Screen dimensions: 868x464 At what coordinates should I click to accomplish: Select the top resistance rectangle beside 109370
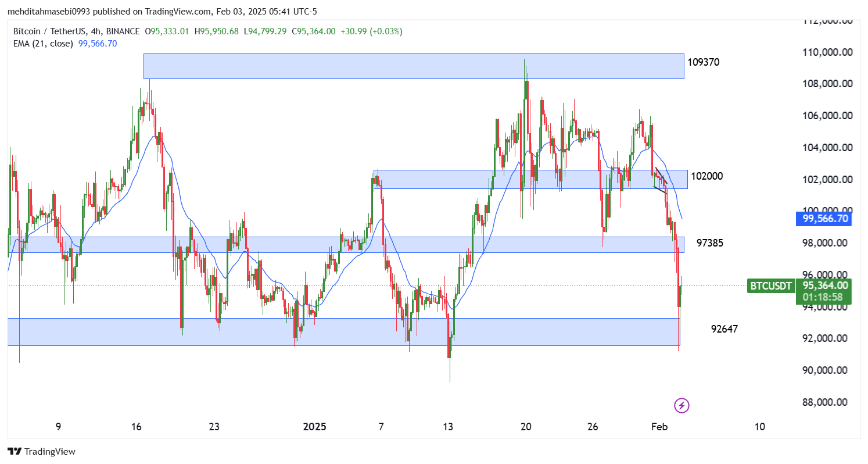(414, 66)
